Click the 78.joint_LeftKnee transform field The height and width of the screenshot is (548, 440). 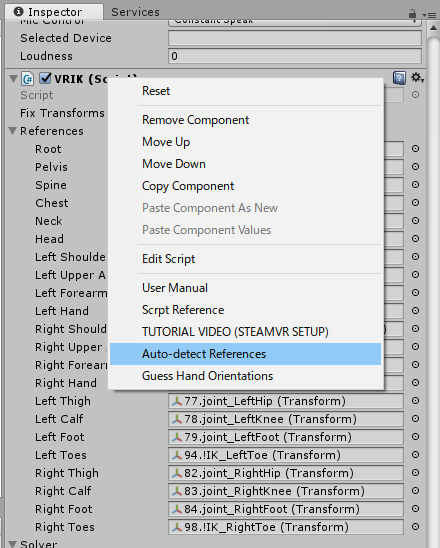tap(286, 419)
